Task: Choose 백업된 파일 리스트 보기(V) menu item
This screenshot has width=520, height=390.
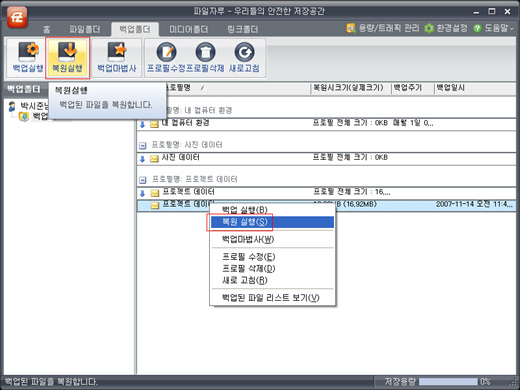Action: [272, 298]
